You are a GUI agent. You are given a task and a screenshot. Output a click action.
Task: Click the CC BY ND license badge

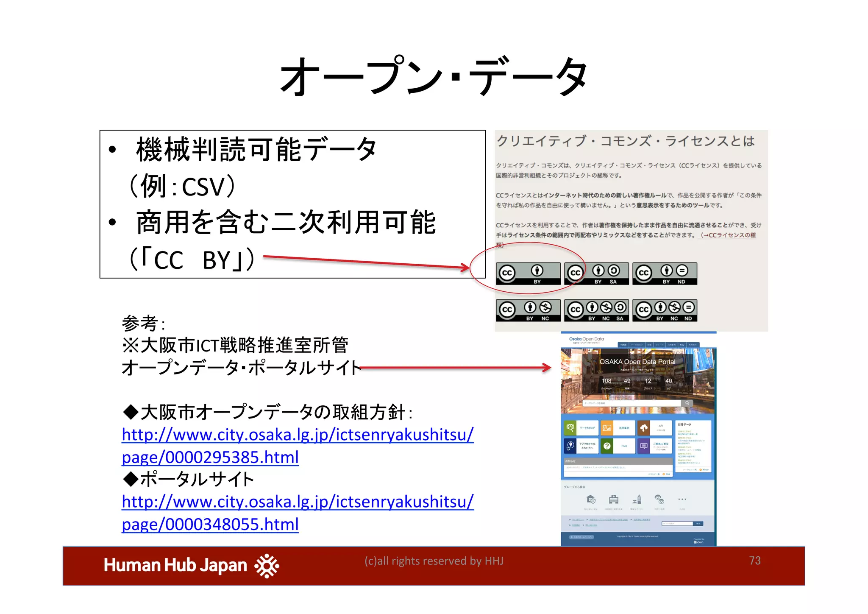[665, 274]
